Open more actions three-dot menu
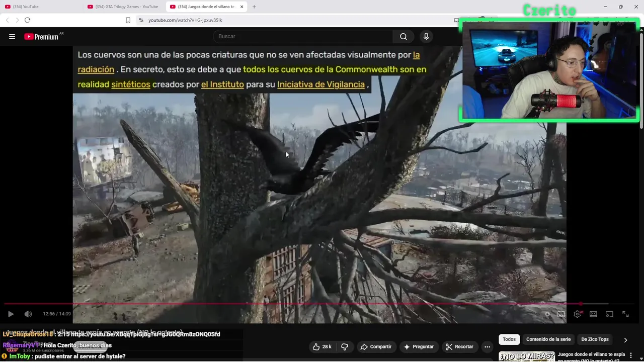 point(487,346)
